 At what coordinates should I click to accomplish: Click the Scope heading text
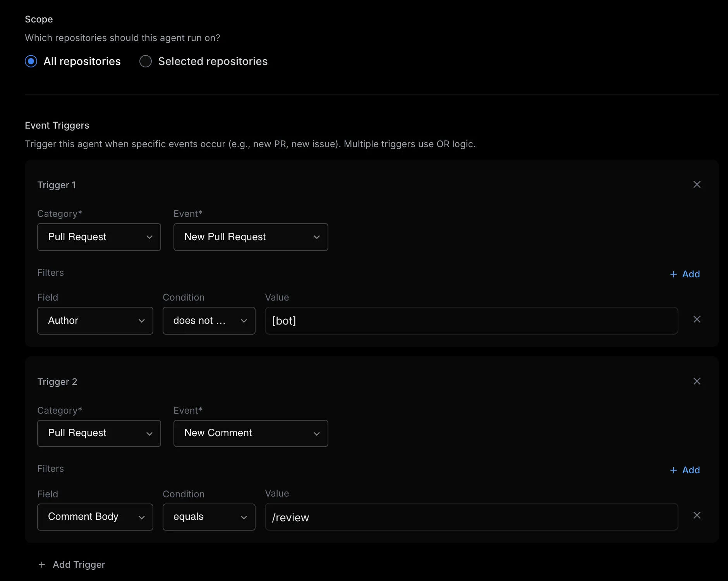[x=39, y=19]
